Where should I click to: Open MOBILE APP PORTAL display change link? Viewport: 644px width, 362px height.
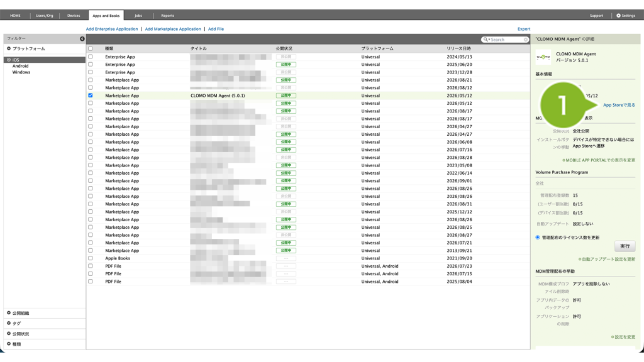pyautogui.click(x=599, y=160)
